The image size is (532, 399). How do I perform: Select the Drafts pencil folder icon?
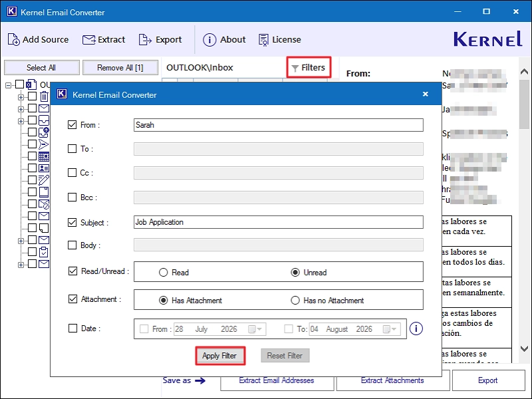(44, 180)
